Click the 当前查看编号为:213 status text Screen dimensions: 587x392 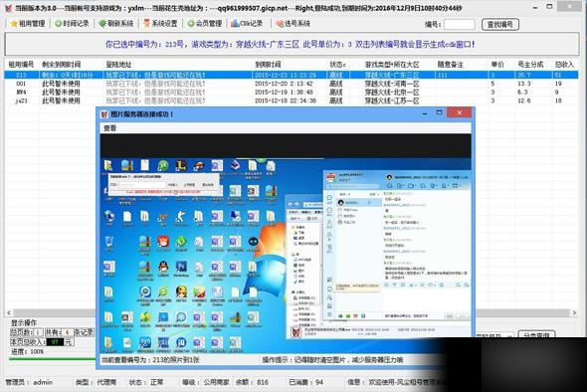[x=150, y=360]
